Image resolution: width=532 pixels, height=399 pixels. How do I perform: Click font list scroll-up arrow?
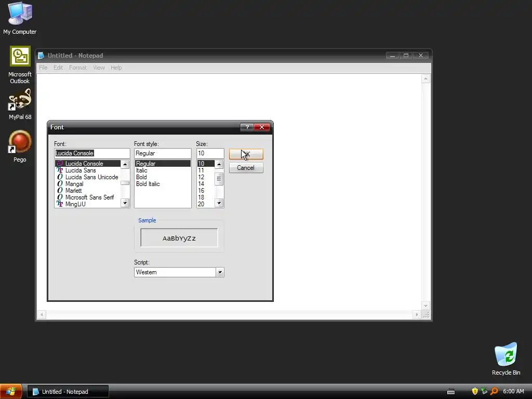[125, 165]
